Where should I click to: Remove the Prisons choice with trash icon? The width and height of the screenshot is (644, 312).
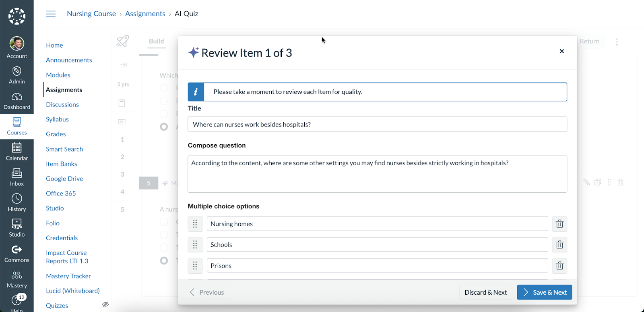559,266
